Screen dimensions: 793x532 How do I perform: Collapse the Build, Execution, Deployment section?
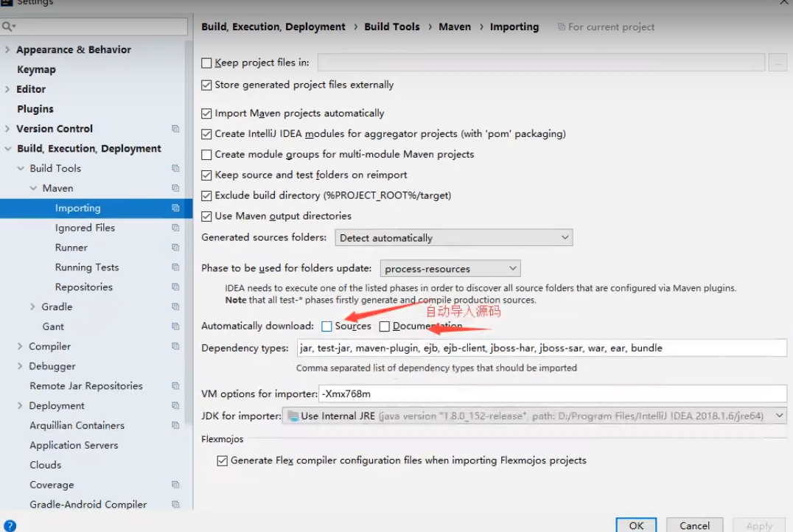point(7,148)
